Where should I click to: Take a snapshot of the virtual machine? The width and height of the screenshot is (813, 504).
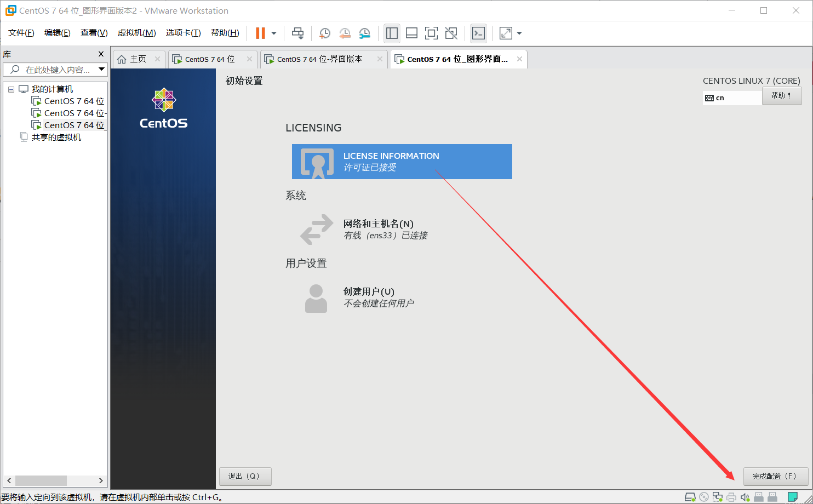coord(324,33)
